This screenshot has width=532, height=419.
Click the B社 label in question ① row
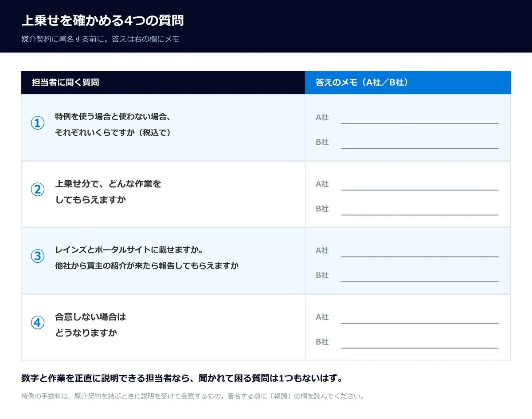coord(322,142)
